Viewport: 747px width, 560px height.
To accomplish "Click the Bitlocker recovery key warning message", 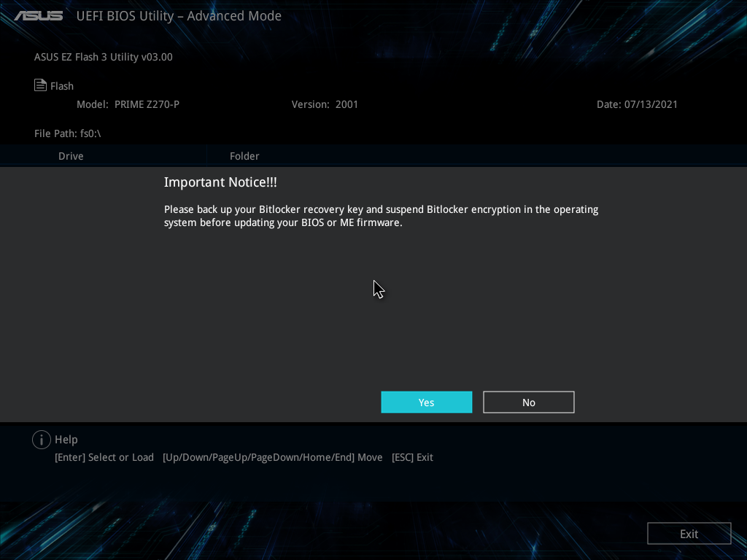I will coord(381,216).
